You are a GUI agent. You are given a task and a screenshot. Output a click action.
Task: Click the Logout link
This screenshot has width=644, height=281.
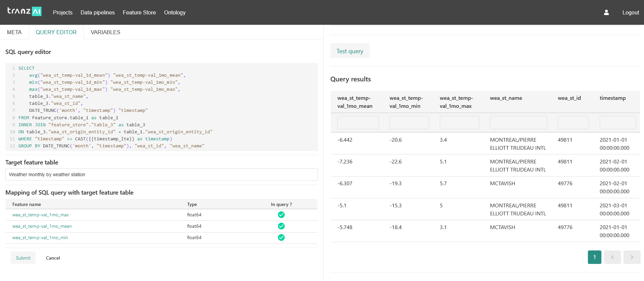[631, 12]
